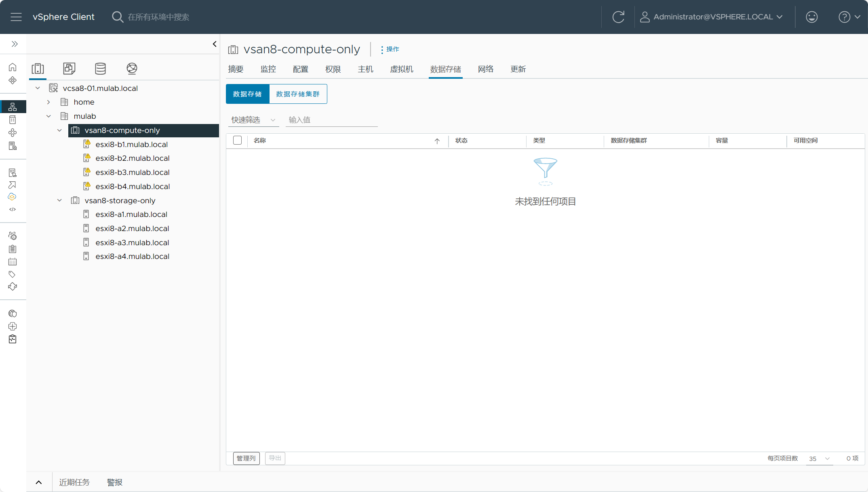The width and height of the screenshot is (868, 492).
Task: Switch to VMs and Templates inventory view
Action: tap(69, 69)
